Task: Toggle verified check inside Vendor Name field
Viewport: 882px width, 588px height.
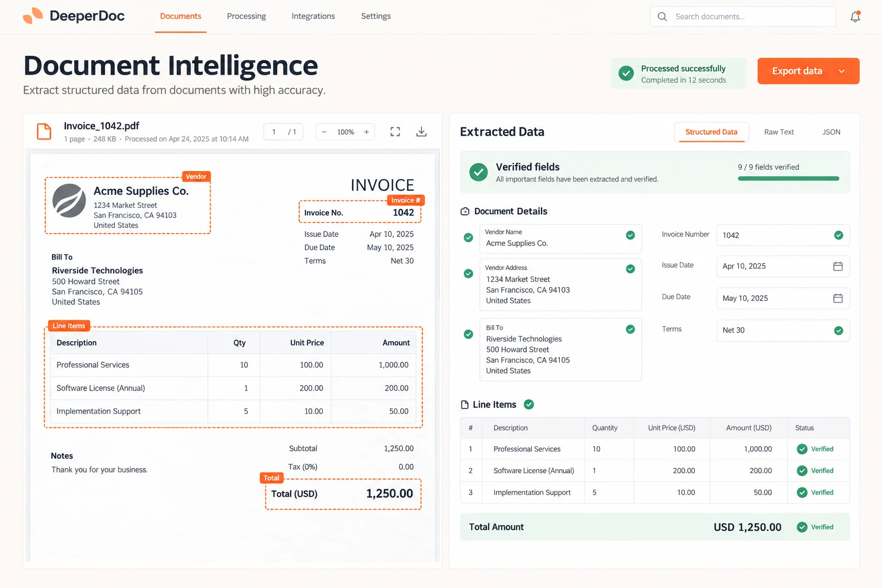Action: coord(630,235)
